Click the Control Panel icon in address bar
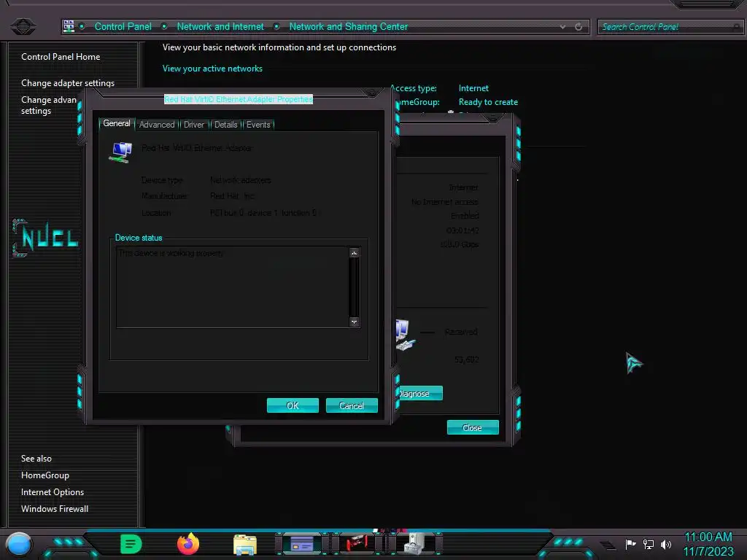Viewport: 747px width, 560px height. coord(69,26)
